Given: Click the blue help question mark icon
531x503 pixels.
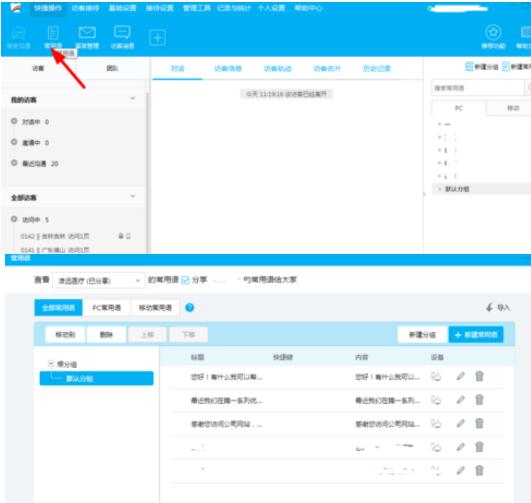Looking at the screenshot, I should pyautogui.click(x=190, y=308).
